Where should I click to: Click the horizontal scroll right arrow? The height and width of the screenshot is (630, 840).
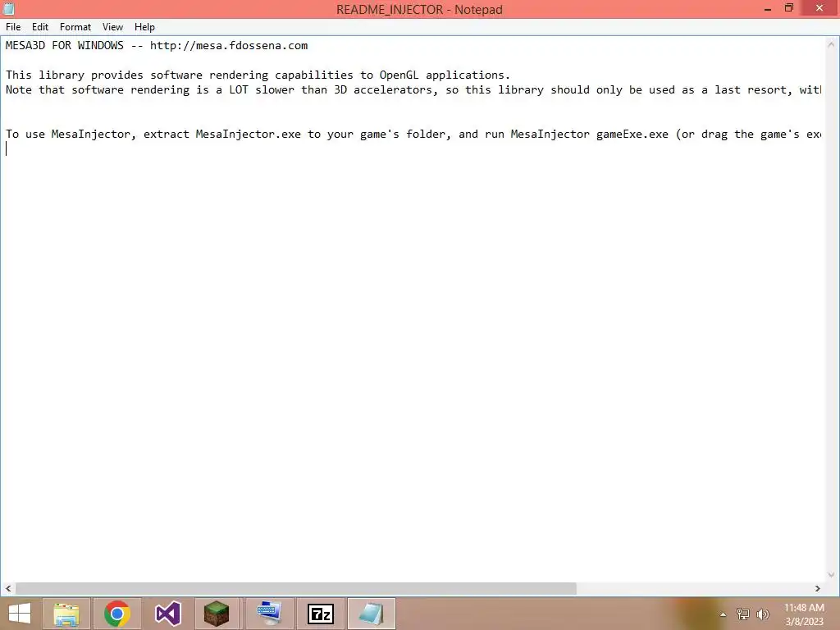tap(818, 589)
